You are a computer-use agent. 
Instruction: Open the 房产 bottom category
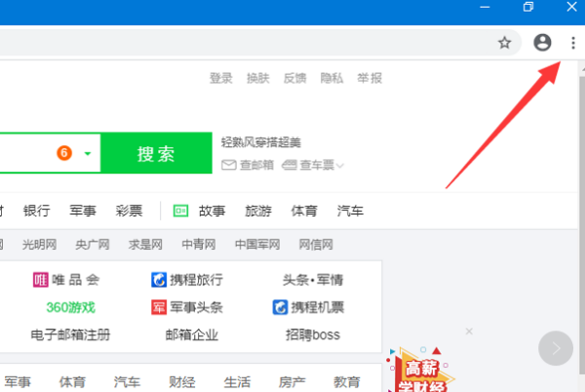292,382
